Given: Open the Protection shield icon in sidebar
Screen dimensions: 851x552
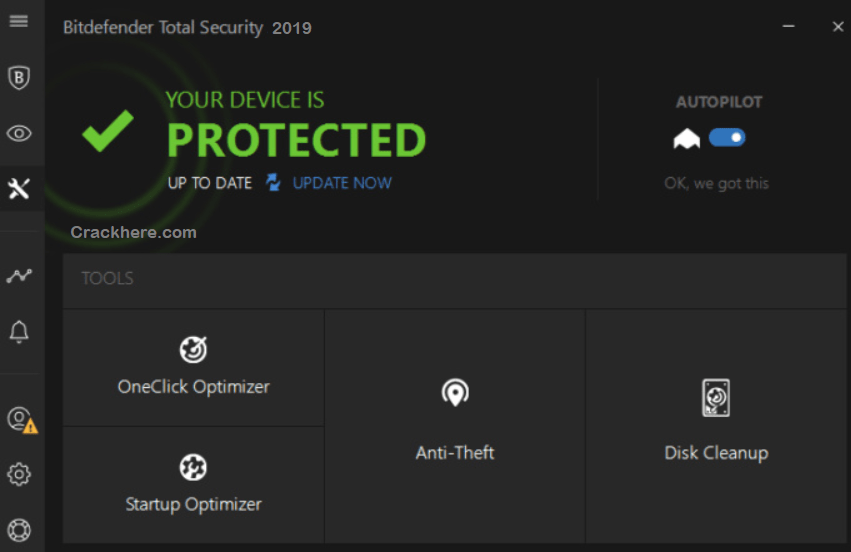Looking at the screenshot, I should [x=19, y=77].
